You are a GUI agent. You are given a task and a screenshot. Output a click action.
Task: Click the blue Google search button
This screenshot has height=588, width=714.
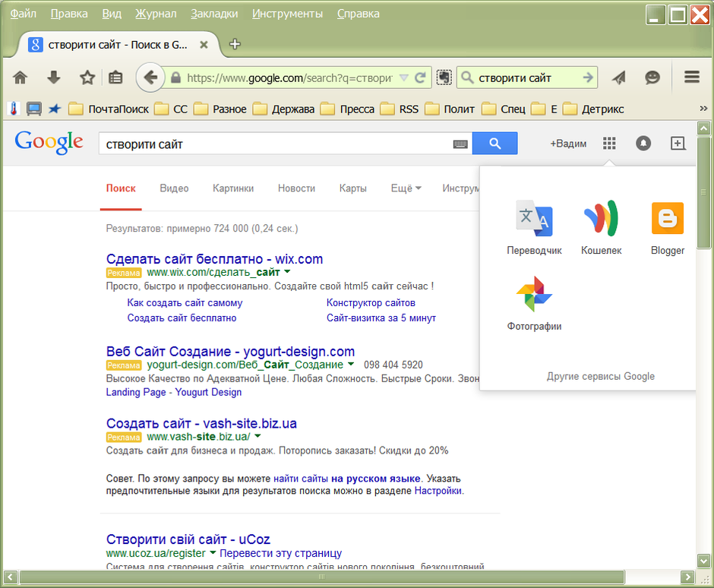495,144
